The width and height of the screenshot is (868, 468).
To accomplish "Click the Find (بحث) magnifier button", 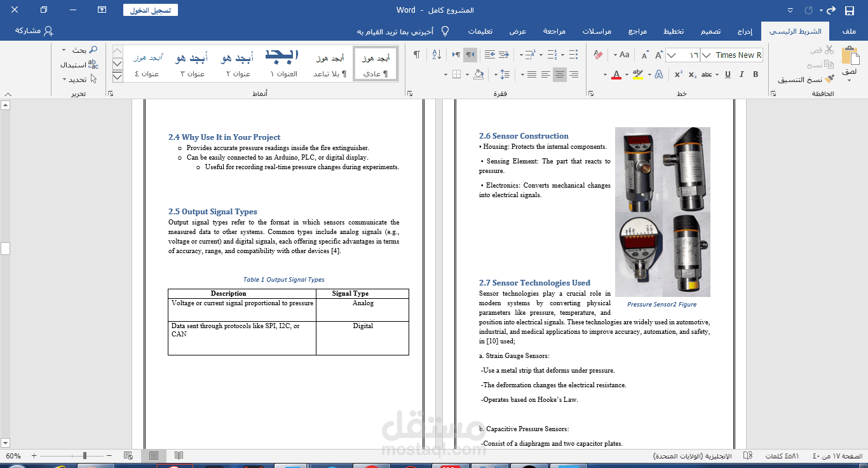I will pos(85,50).
